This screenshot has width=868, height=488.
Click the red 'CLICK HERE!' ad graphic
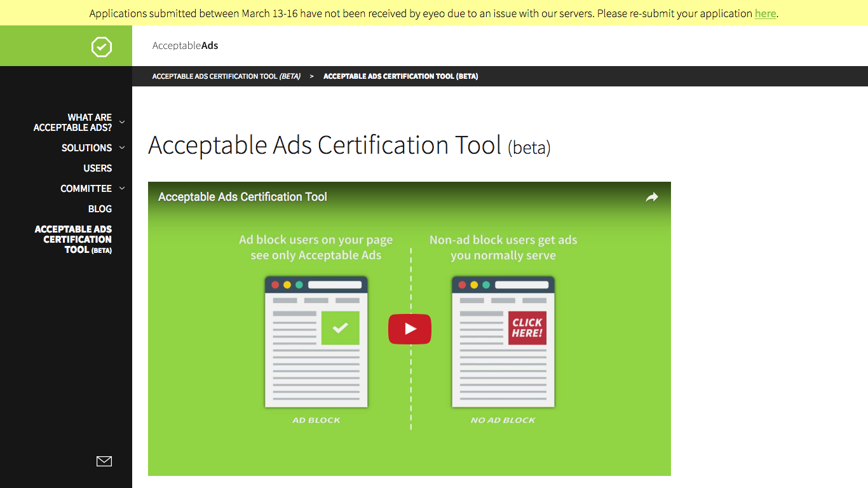click(527, 328)
